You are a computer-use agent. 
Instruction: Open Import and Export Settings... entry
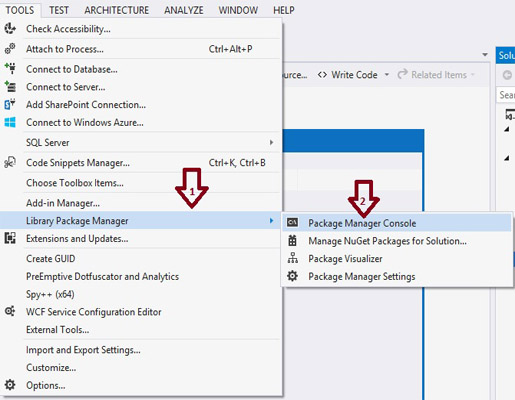pos(141,350)
